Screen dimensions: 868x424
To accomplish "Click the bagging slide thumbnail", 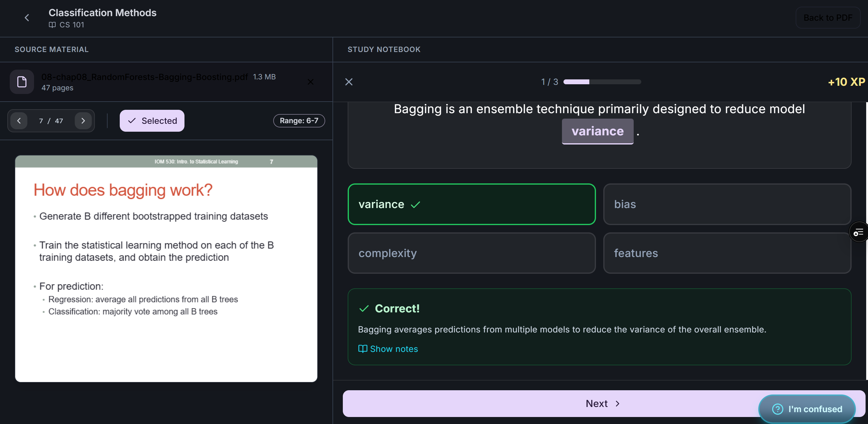I will click(x=166, y=269).
